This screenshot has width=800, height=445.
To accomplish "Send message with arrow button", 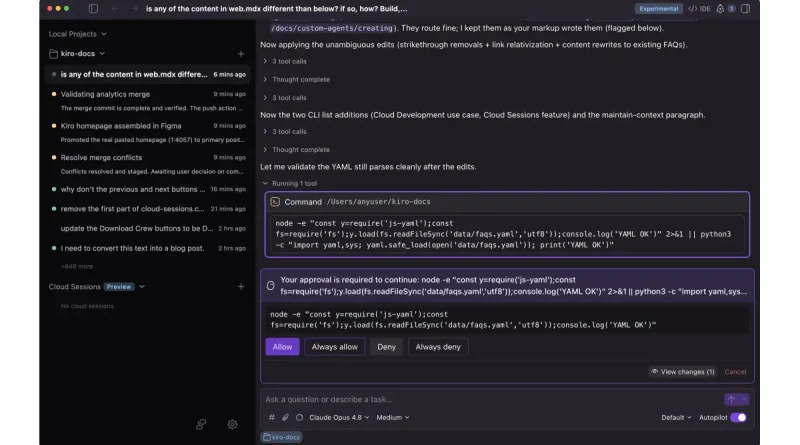I will (731, 399).
